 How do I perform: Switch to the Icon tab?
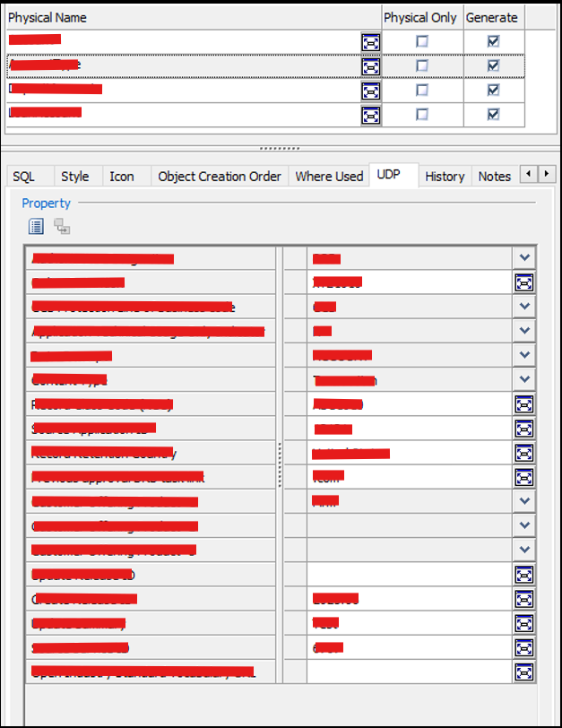126,177
